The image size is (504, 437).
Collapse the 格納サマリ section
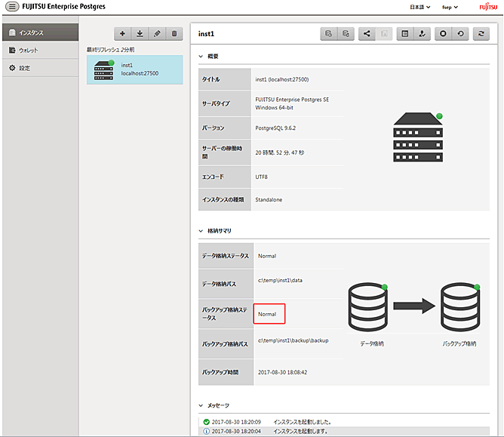tap(201, 231)
